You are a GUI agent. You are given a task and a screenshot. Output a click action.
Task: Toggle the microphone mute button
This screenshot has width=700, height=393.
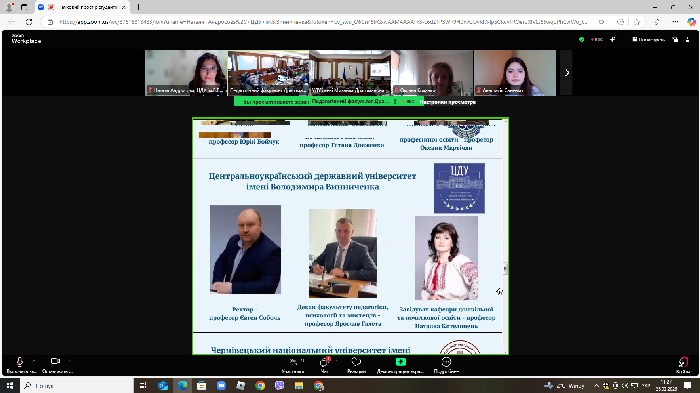coord(20,361)
